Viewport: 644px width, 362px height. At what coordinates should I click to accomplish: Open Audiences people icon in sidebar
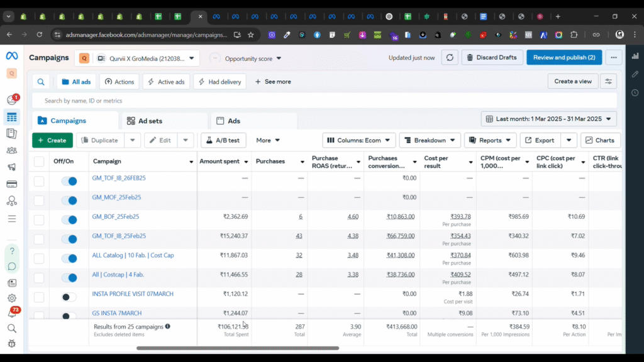(11, 150)
